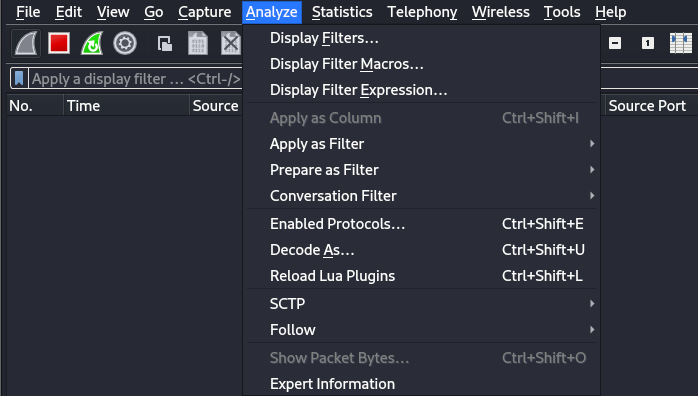This screenshot has width=698, height=396.
Task: Choose Display Filter Expression… entry
Action: coord(421,90)
